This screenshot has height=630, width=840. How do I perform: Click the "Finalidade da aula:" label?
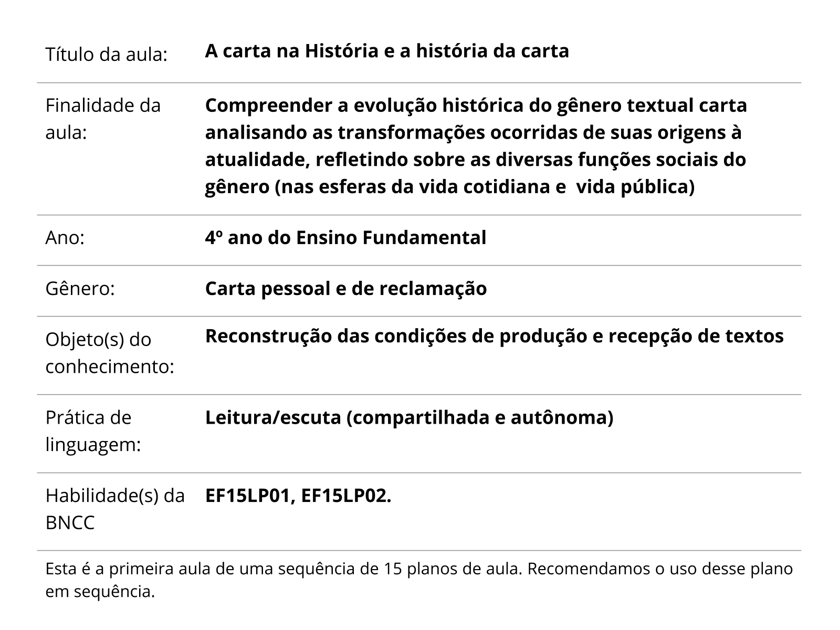(x=103, y=119)
